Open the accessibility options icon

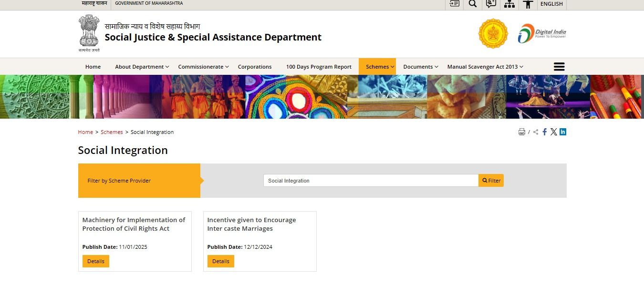(528, 4)
